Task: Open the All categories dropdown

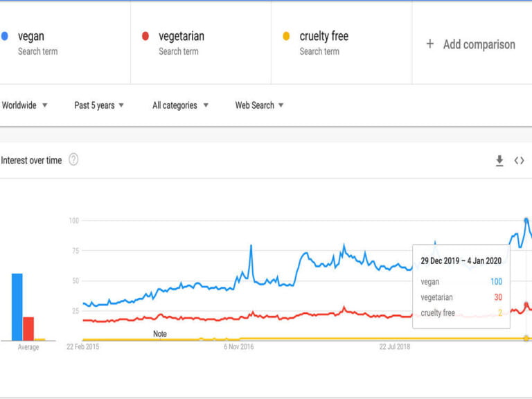Action: 180,105
